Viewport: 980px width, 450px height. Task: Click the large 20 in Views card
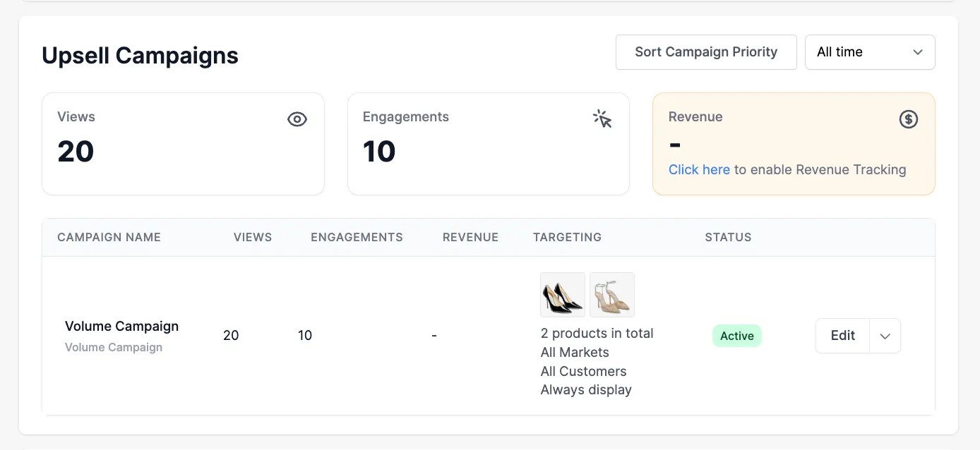pyautogui.click(x=76, y=152)
